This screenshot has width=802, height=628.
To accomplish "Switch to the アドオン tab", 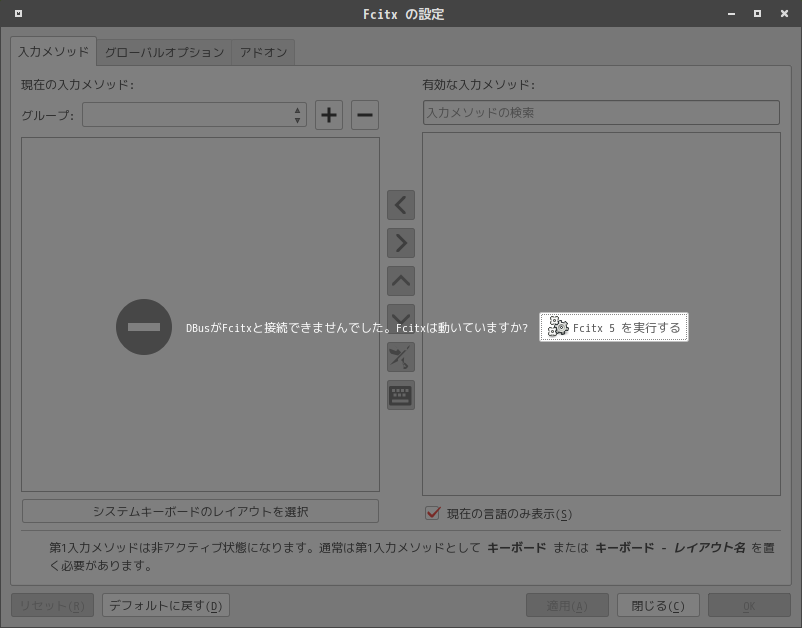I will pyautogui.click(x=263, y=52).
